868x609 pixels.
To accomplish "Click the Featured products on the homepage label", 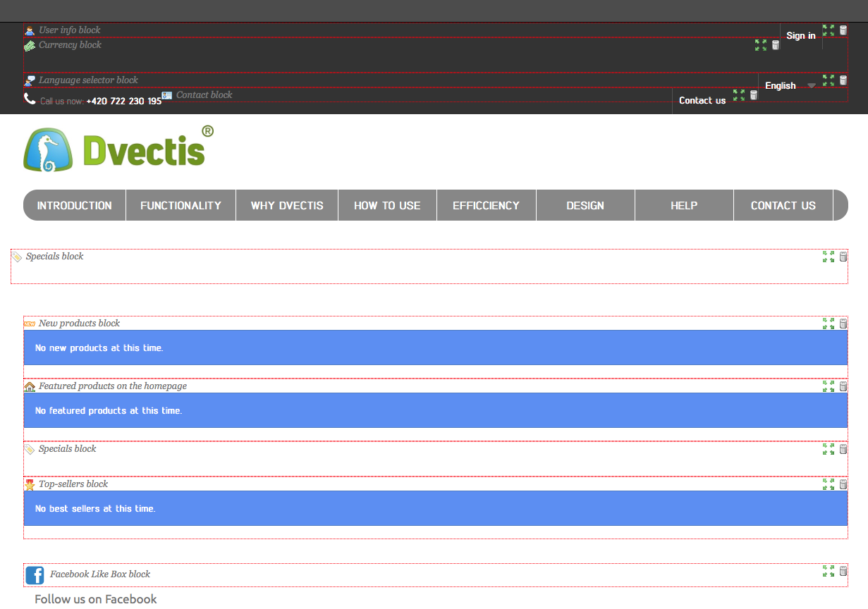I will click(x=113, y=386).
